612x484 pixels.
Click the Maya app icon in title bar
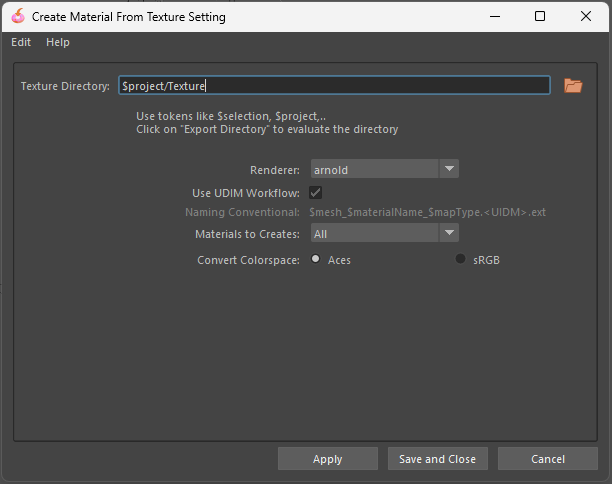point(17,17)
